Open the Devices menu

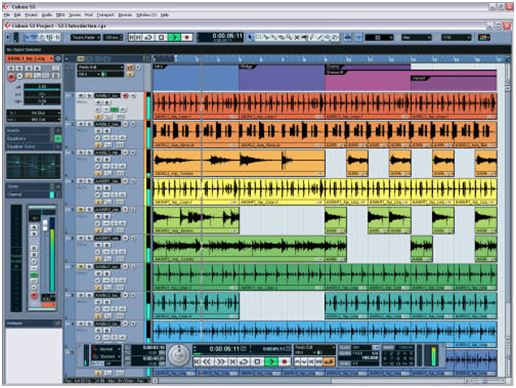(125, 15)
